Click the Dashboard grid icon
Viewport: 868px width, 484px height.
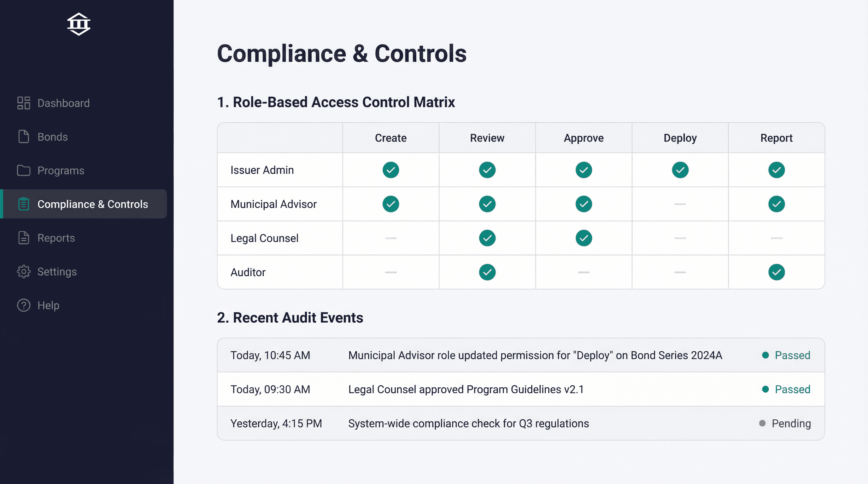24,103
